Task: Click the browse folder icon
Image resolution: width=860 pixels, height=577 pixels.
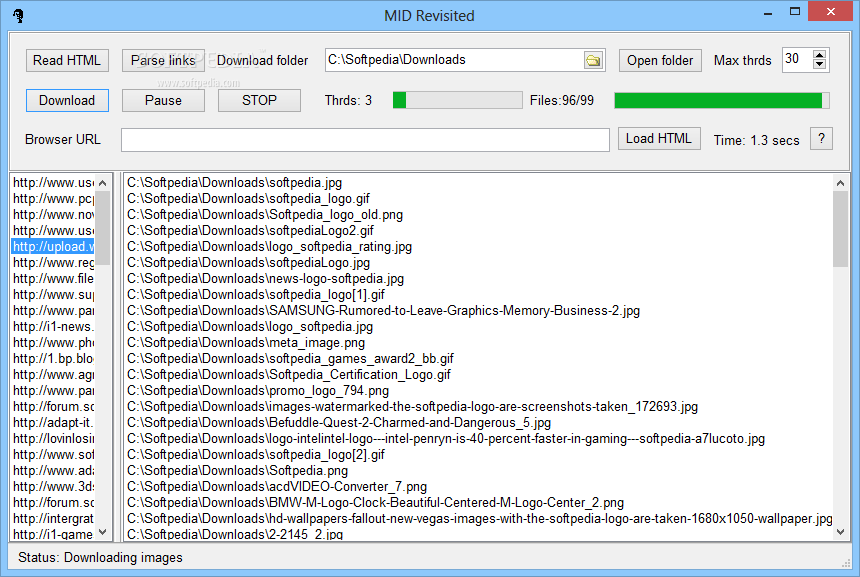Action: coord(593,60)
